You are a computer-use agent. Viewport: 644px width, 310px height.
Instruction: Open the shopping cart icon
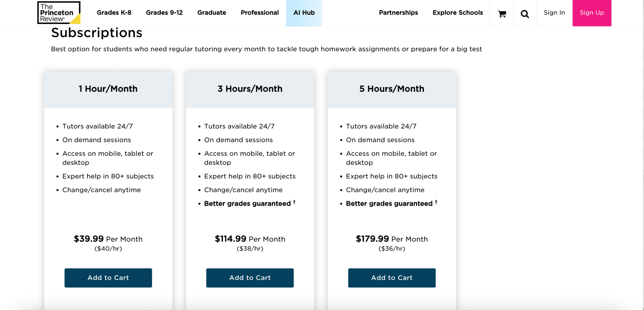(x=501, y=13)
